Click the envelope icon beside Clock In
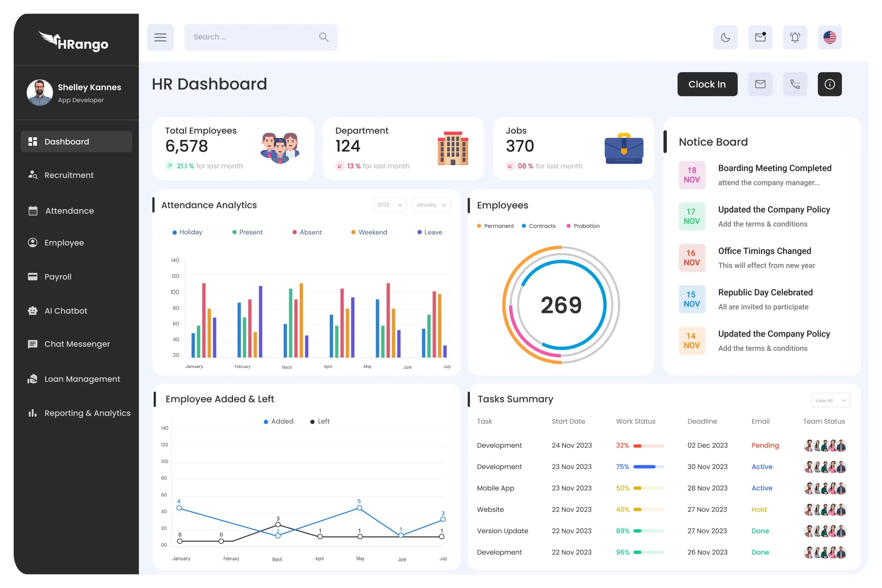882x588 pixels. [760, 84]
